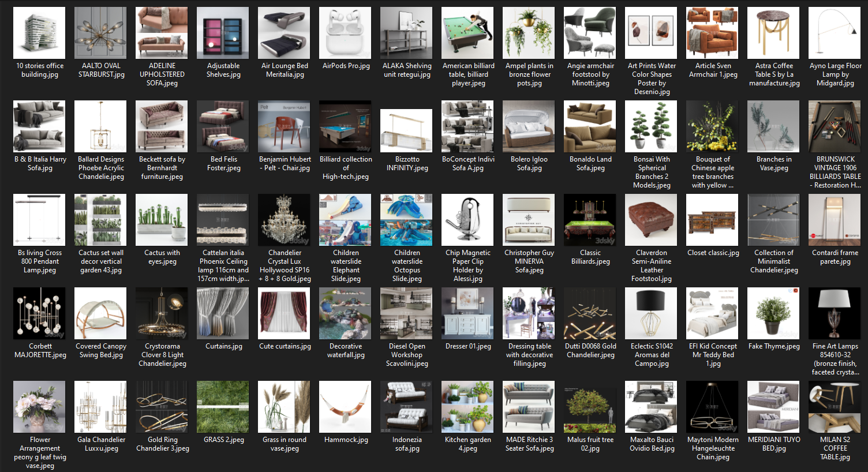The image size is (868, 472).
Task: Click the Contardi frame parete.jpg thumbnail
Action: click(x=835, y=220)
